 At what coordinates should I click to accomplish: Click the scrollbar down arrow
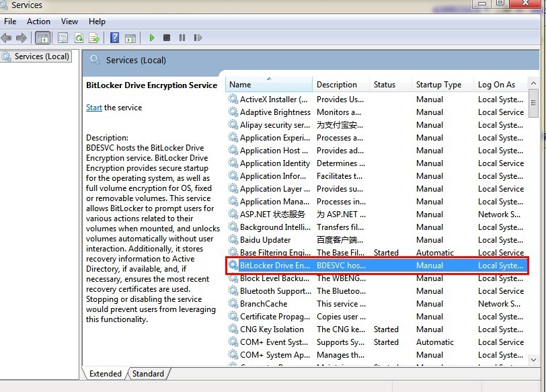[533, 360]
